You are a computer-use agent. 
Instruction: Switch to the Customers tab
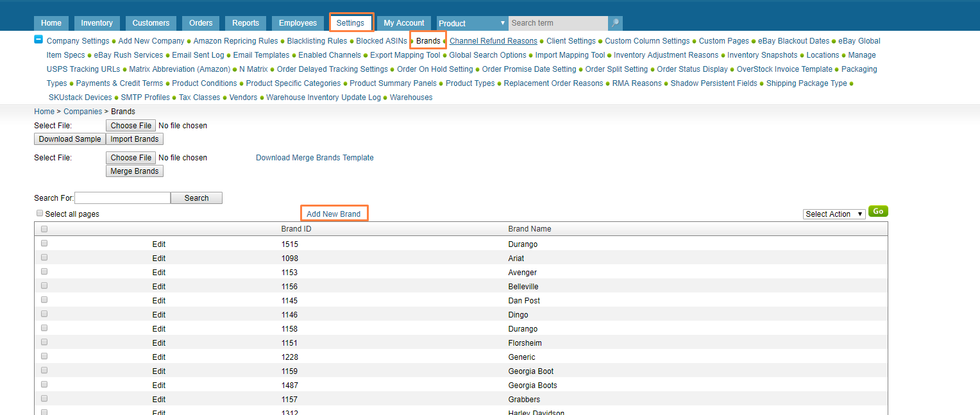coord(151,23)
